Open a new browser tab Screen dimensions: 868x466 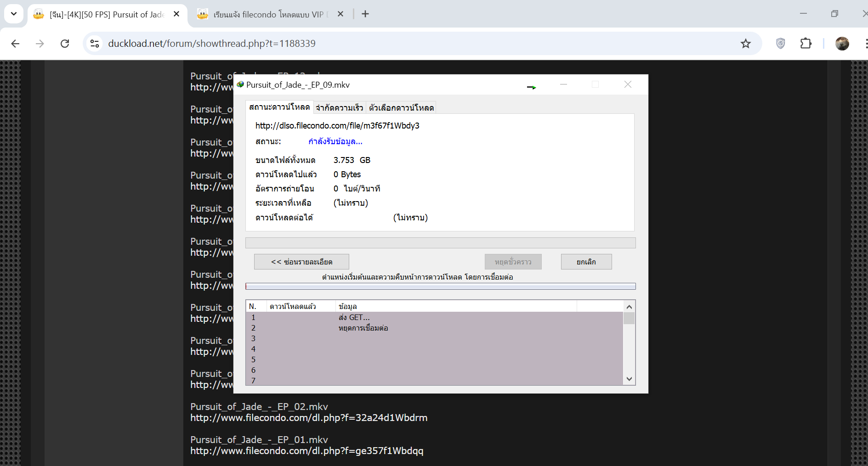[365, 14]
